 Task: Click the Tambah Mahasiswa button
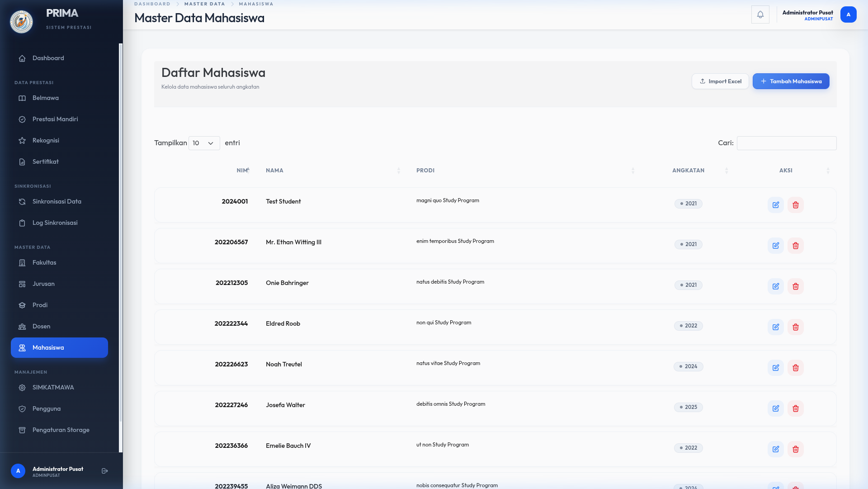click(x=791, y=81)
